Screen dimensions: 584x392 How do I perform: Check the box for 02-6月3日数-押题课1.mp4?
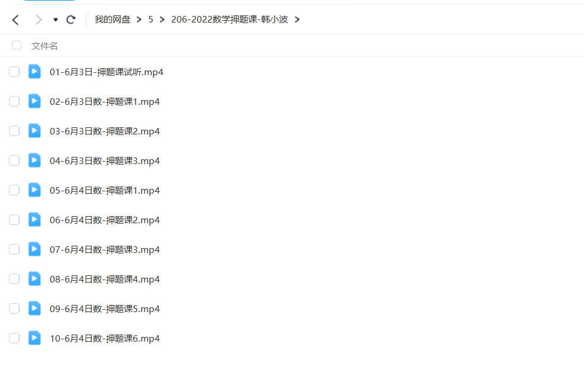click(14, 101)
